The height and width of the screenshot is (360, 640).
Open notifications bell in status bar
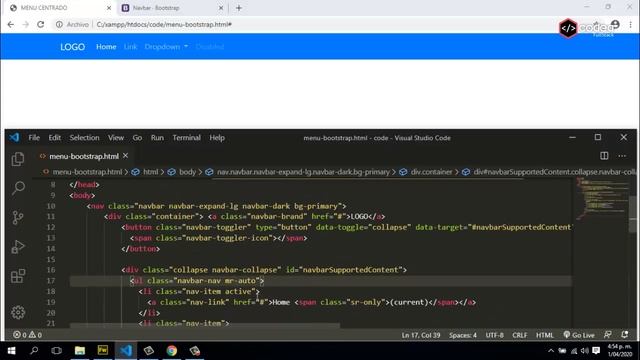click(624, 335)
